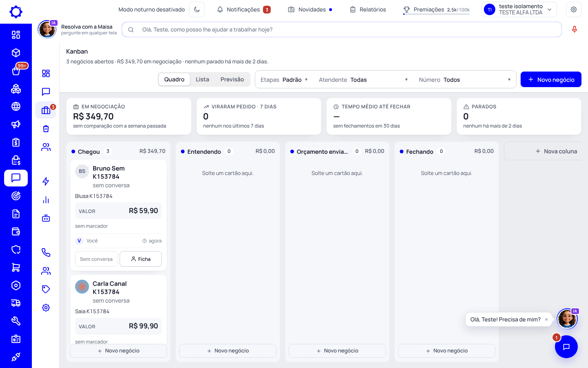Open the Atendente Todas dropdown
Viewport: 588px width, 368px height.
[x=363, y=80]
